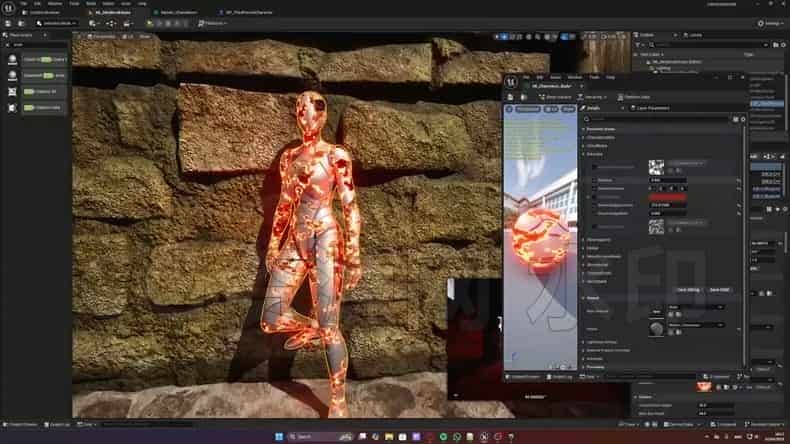
Task: Click save icon in material instance editor toolbar
Action: pyautogui.click(x=510, y=97)
